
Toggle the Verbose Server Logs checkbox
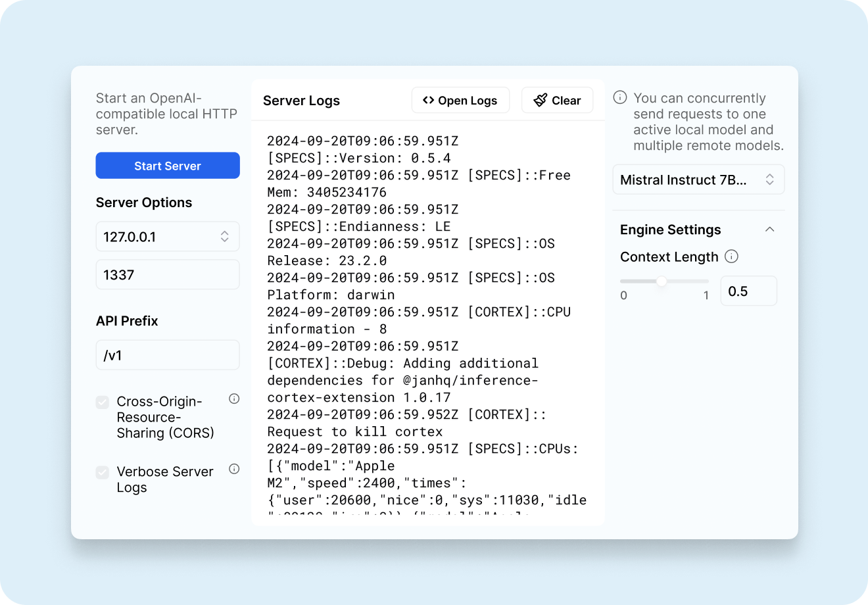pos(103,472)
